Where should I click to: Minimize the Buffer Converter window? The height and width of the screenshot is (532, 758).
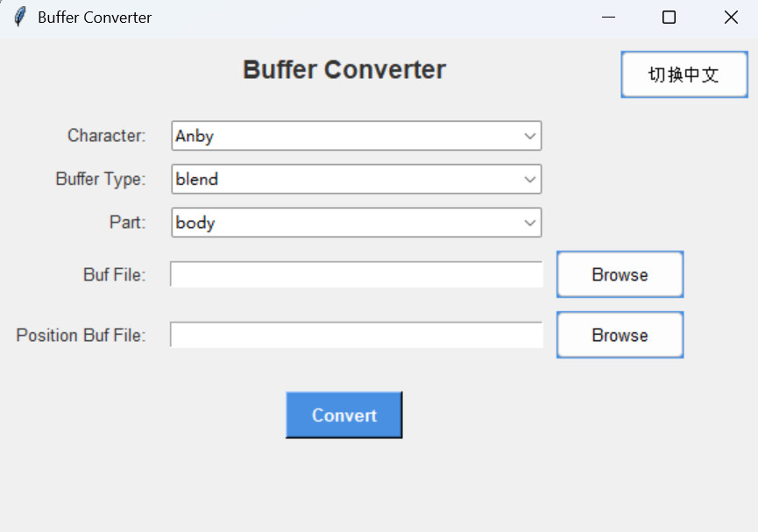608,18
